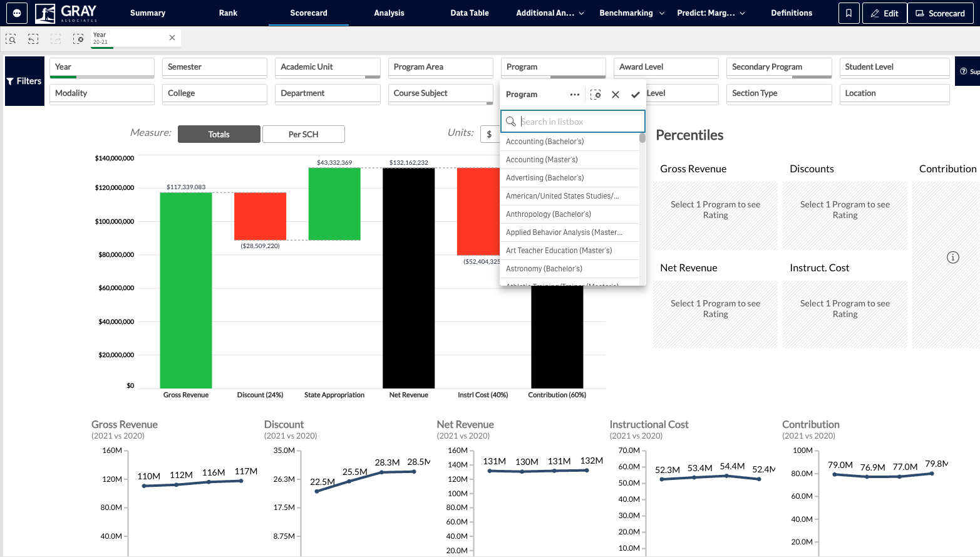Open the Analysis tab
The width and height of the screenshot is (980, 557).
pyautogui.click(x=389, y=13)
